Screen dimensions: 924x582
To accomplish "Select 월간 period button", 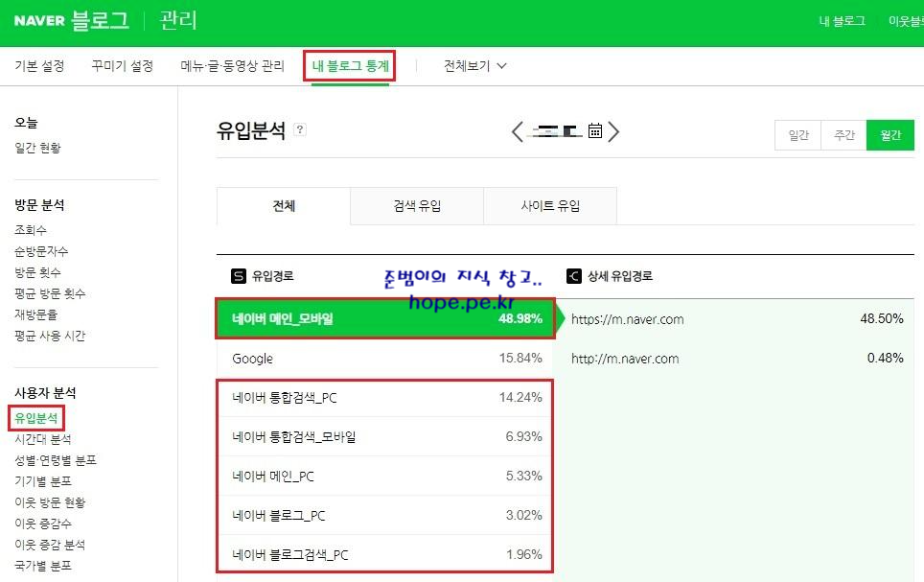I will point(890,135).
